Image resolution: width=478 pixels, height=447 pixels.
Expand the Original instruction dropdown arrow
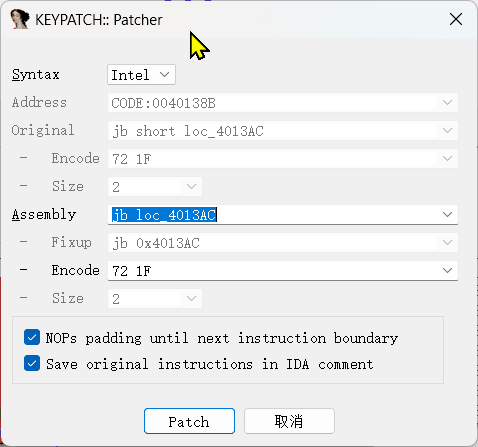447,130
